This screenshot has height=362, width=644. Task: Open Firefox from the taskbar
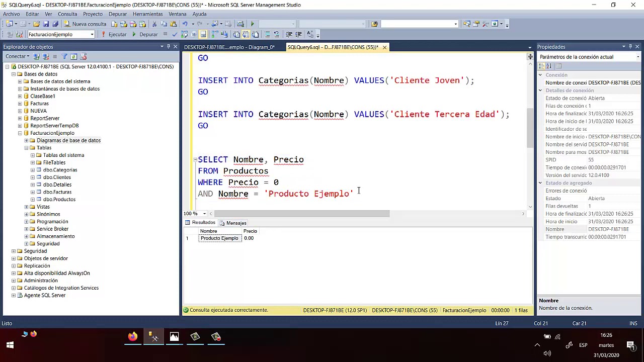coord(132,337)
